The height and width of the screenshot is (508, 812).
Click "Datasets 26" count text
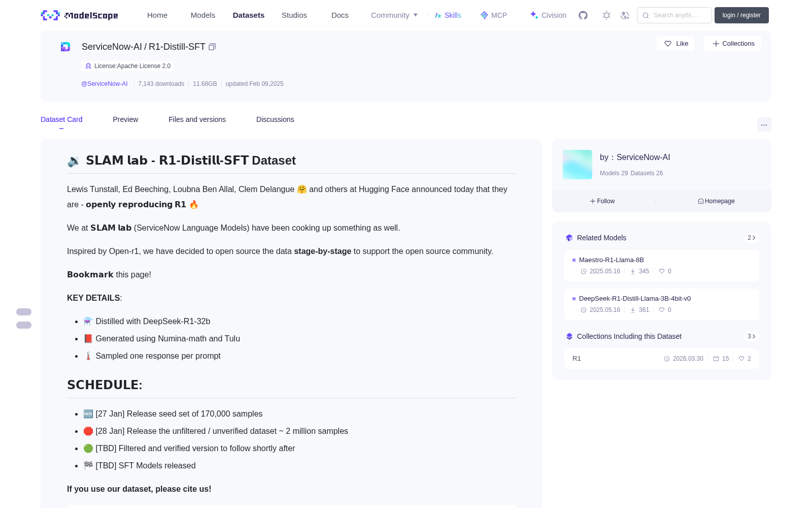click(x=647, y=173)
